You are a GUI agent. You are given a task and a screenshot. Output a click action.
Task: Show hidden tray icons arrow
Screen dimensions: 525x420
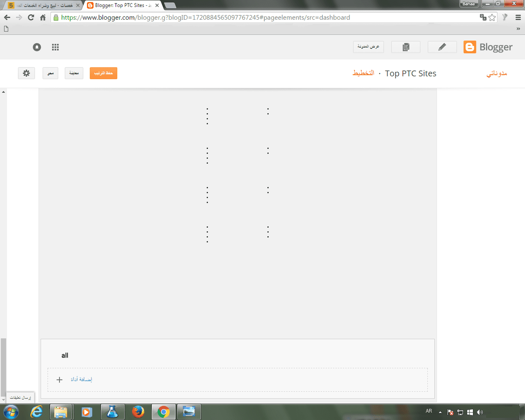[440, 412]
